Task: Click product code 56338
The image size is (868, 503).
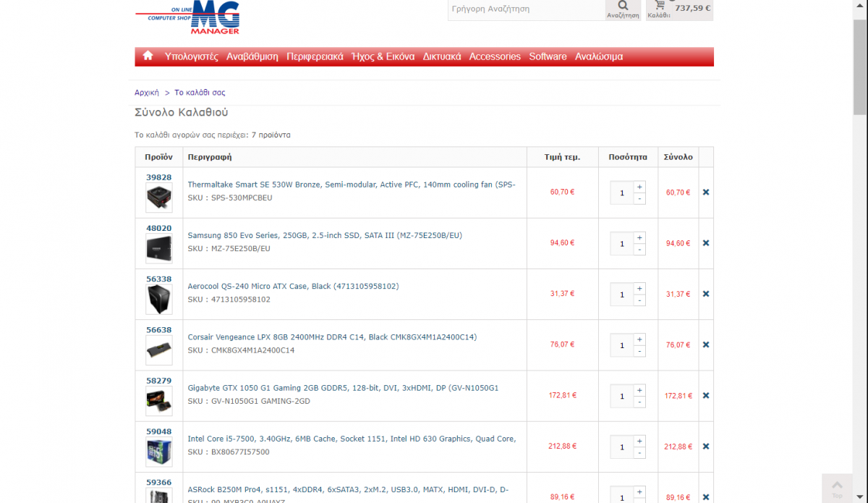Action: tap(159, 279)
